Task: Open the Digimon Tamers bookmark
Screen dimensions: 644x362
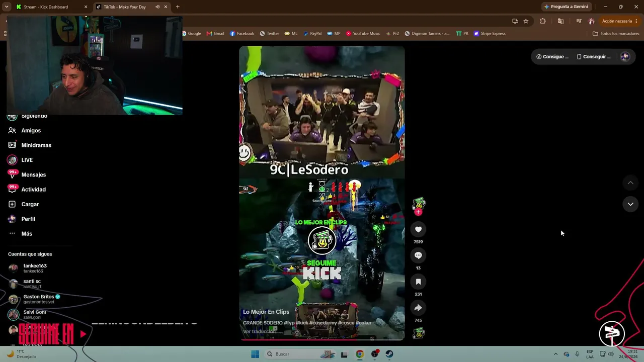Action: pyautogui.click(x=427, y=34)
